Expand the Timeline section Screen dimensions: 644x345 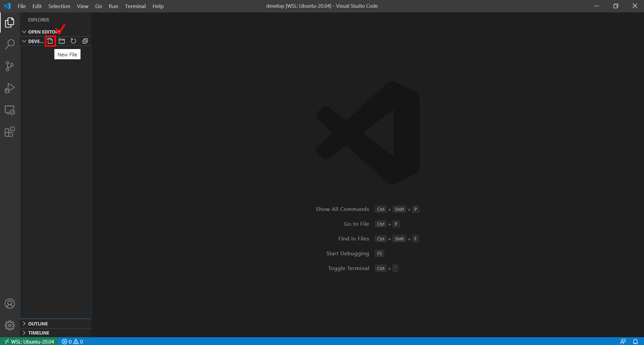coord(55,333)
